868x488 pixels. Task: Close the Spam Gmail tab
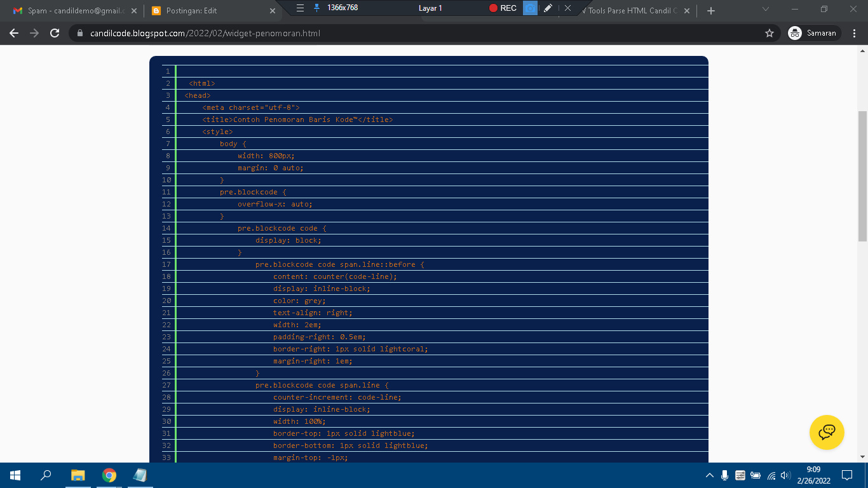pyautogui.click(x=133, y=11)
